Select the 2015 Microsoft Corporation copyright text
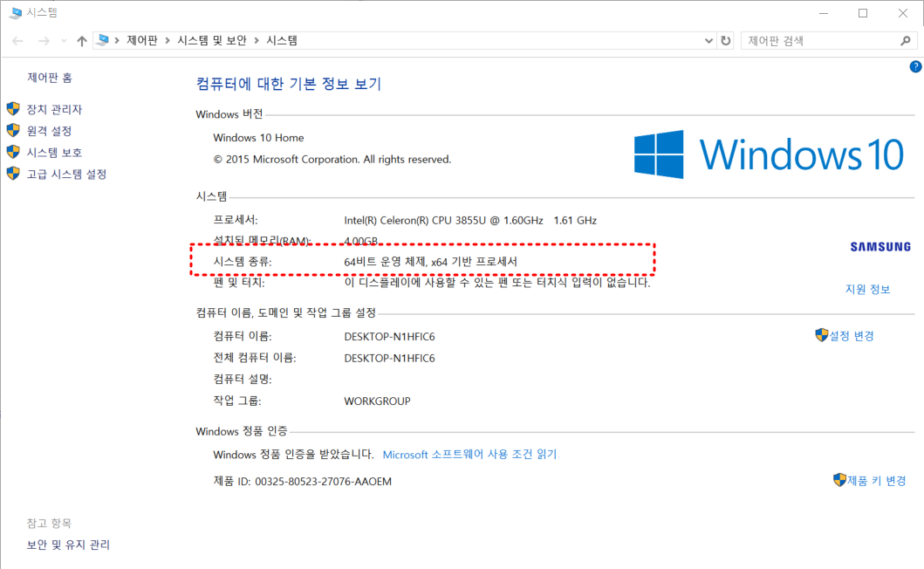 (332, 159)
